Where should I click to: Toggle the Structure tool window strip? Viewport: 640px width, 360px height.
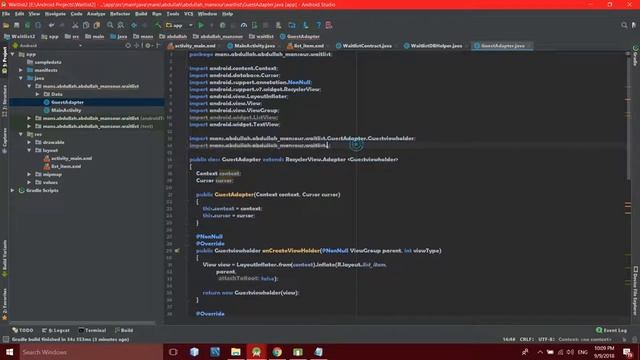coord(4,100)
